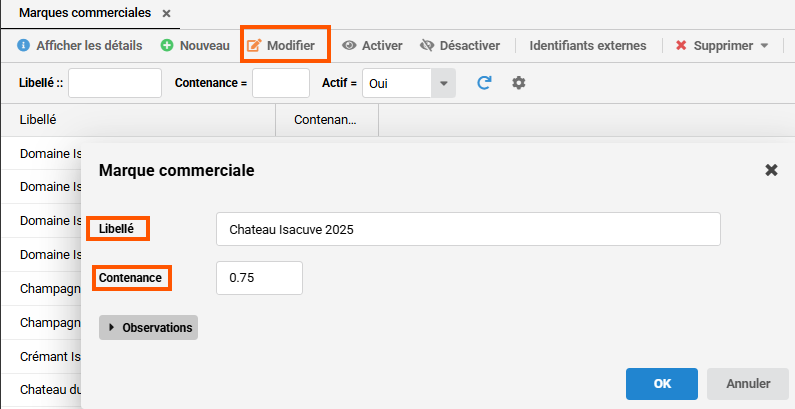Expand the Observations section
Viewport: 795px width, 409px height.
[148, 328]
